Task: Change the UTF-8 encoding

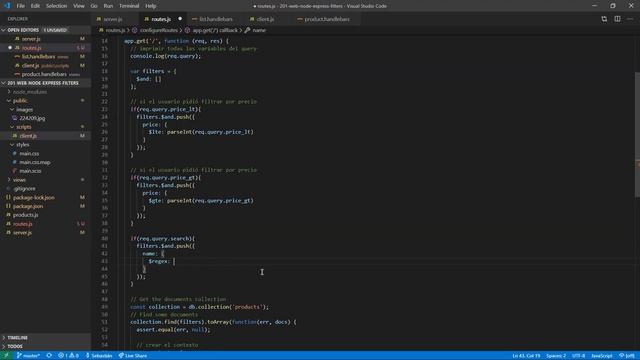Action: click(578, 356)
